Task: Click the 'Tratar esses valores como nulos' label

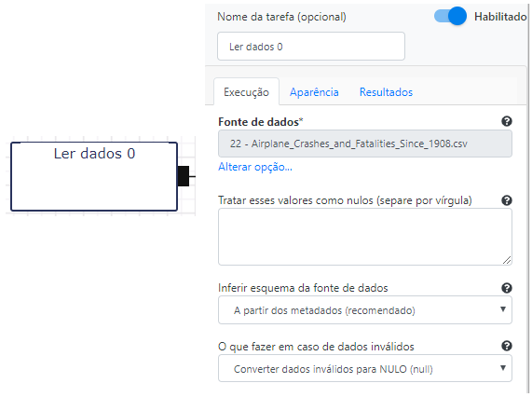Action: [x=345, y=200]
